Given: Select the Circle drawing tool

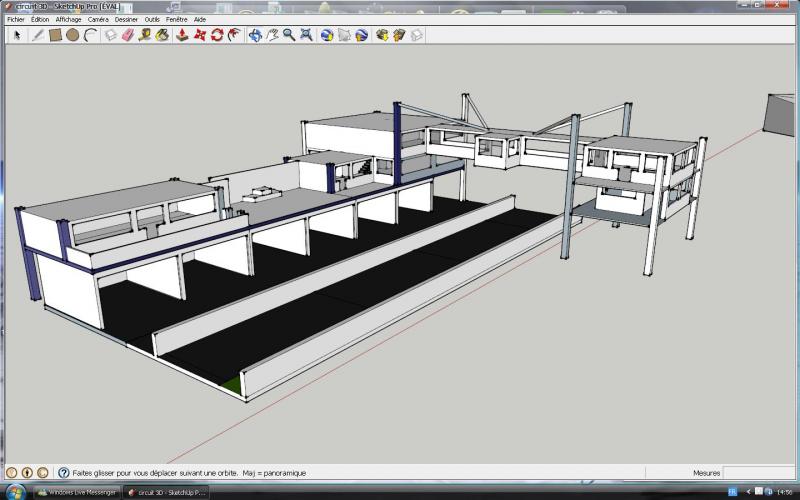Looking at the screenshot, I should pyautogui.click(x=73, y=35).
